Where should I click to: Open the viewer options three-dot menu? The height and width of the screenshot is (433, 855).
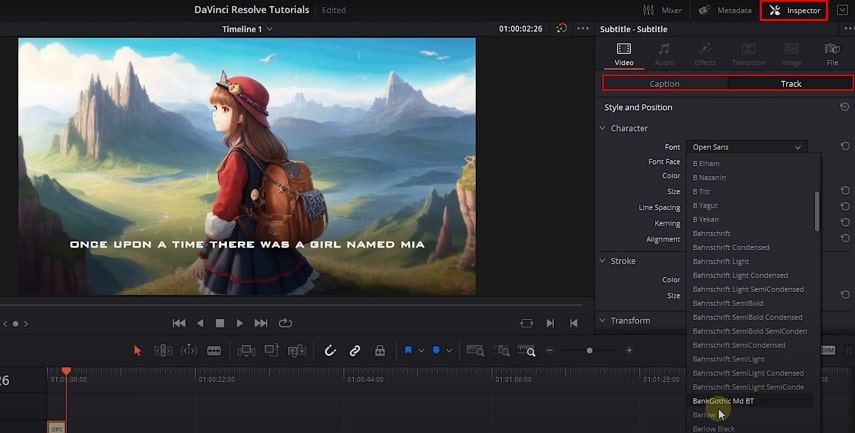coord(583,28)
